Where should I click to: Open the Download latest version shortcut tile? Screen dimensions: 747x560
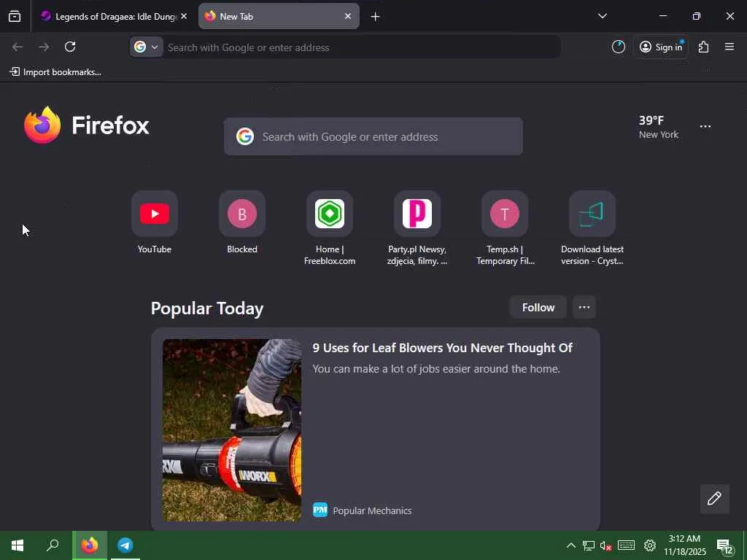click(x=592, y=228)
